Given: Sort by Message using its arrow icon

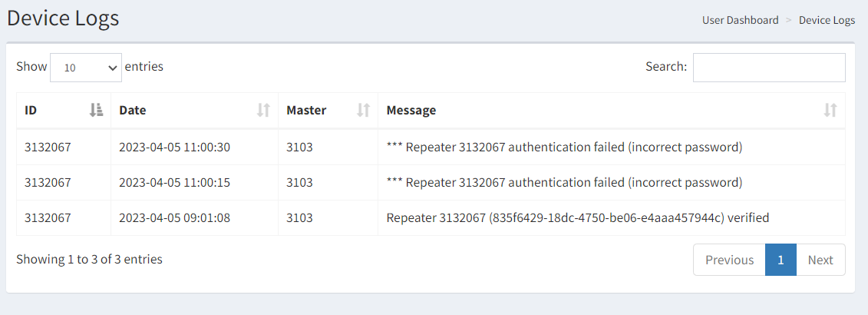Looking at the screenshot, I should (830, 111).
